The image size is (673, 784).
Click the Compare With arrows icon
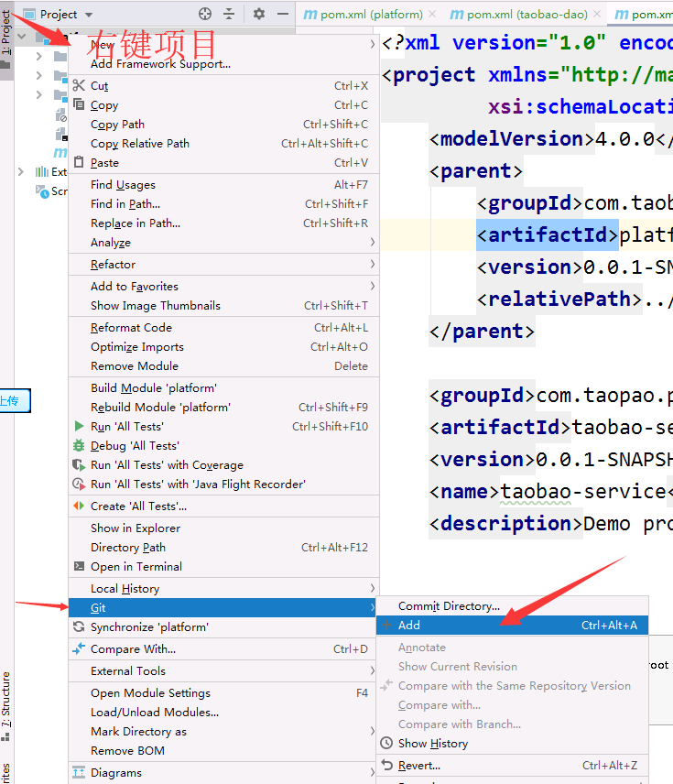tap(79, 648)
